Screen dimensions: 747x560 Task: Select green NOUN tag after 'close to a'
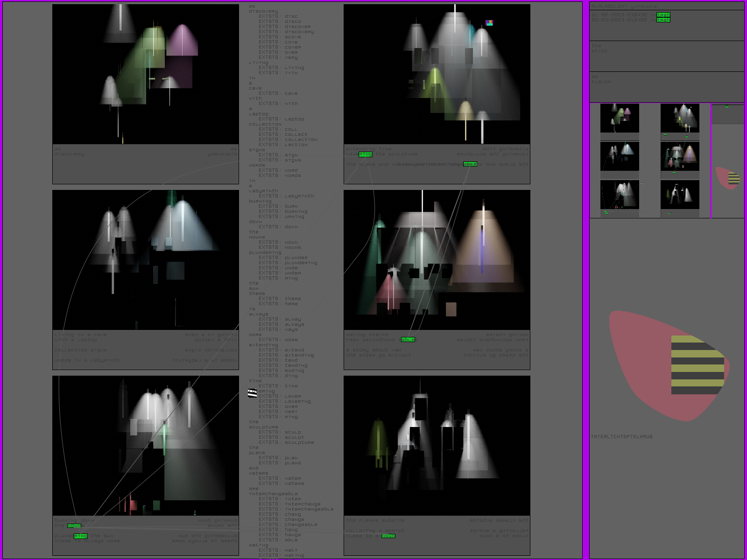pyautogui.click(x=388, y=536)
